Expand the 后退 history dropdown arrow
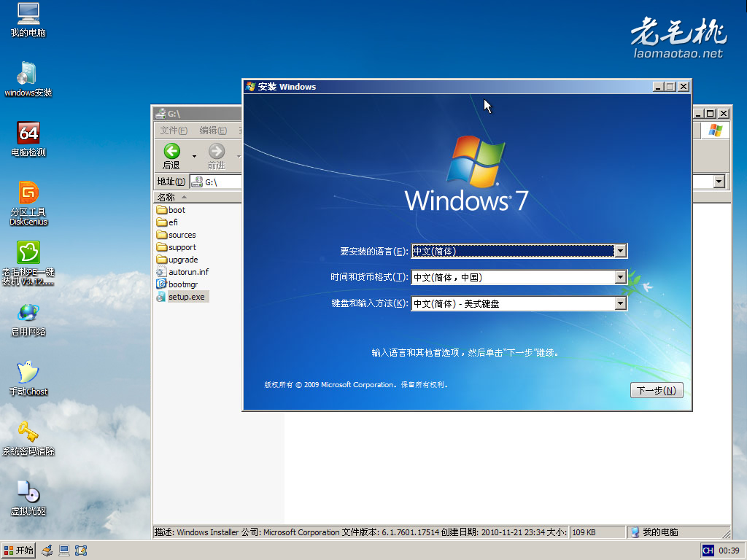Viewport: 747px width, 560px height. pos(194,156)
